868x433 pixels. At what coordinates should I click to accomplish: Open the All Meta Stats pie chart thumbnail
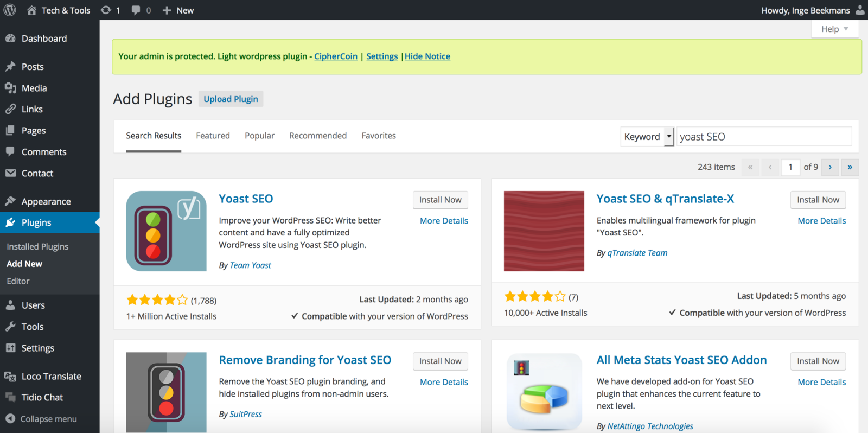(544, 392)
